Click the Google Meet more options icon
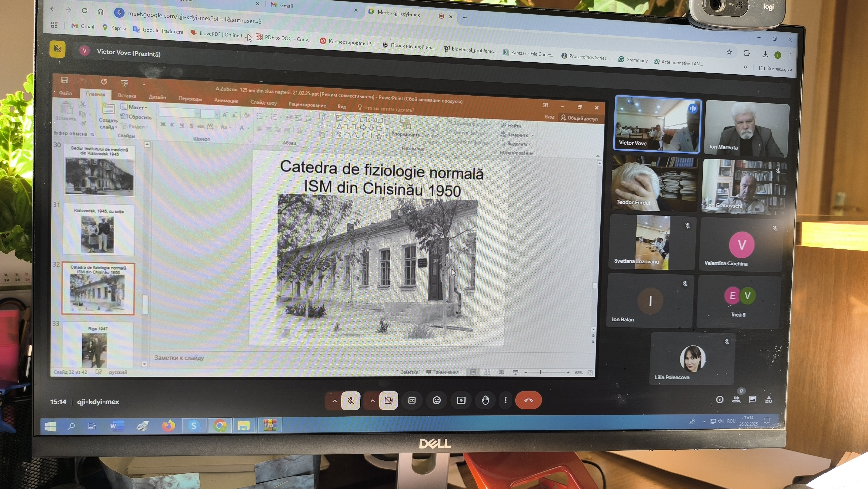Screen dimensions: 868x489 point(505,400)
